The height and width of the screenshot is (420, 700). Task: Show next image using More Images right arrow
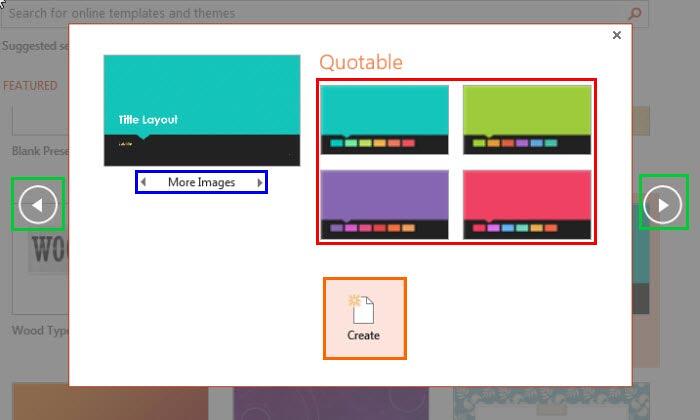point(260,182)
